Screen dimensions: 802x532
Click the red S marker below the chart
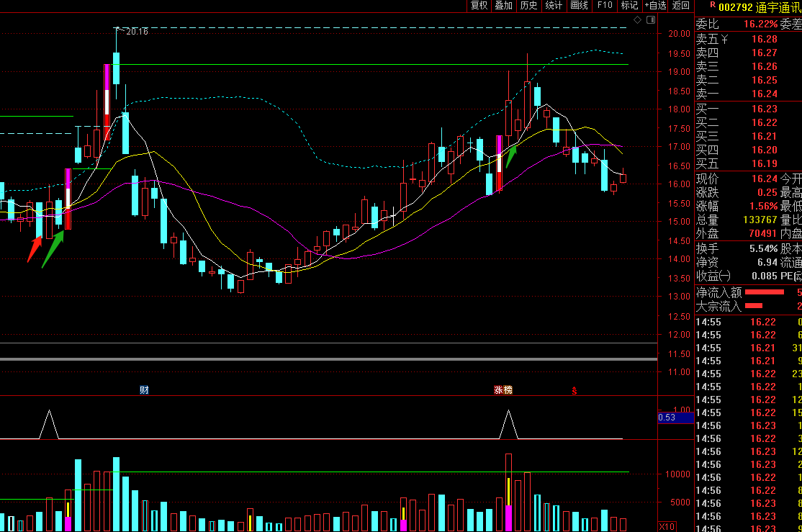[575, 391]
